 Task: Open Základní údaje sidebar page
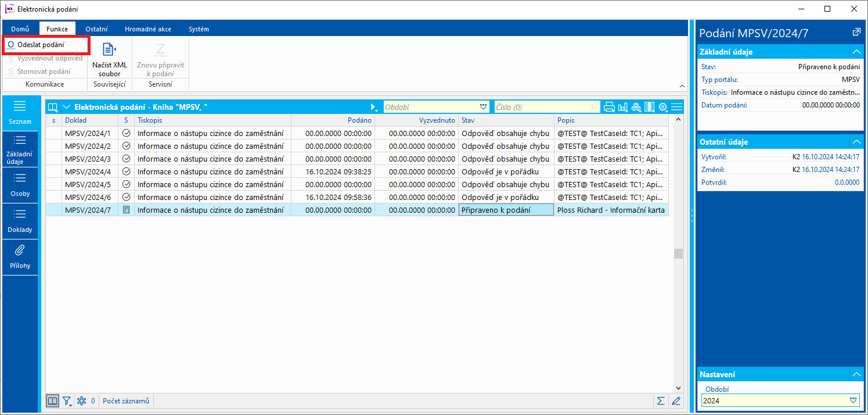pyautogui.click(x=20, y=149)
